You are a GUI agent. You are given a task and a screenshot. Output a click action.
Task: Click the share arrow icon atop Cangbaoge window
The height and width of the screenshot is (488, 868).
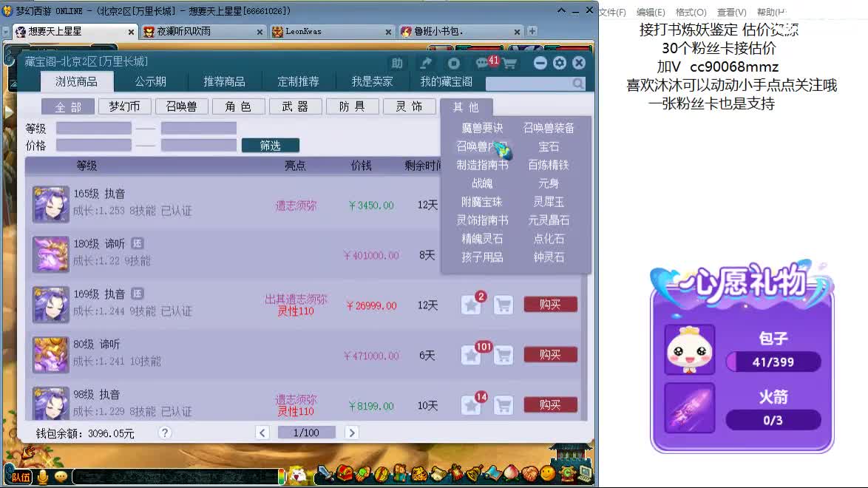point(427,63)
